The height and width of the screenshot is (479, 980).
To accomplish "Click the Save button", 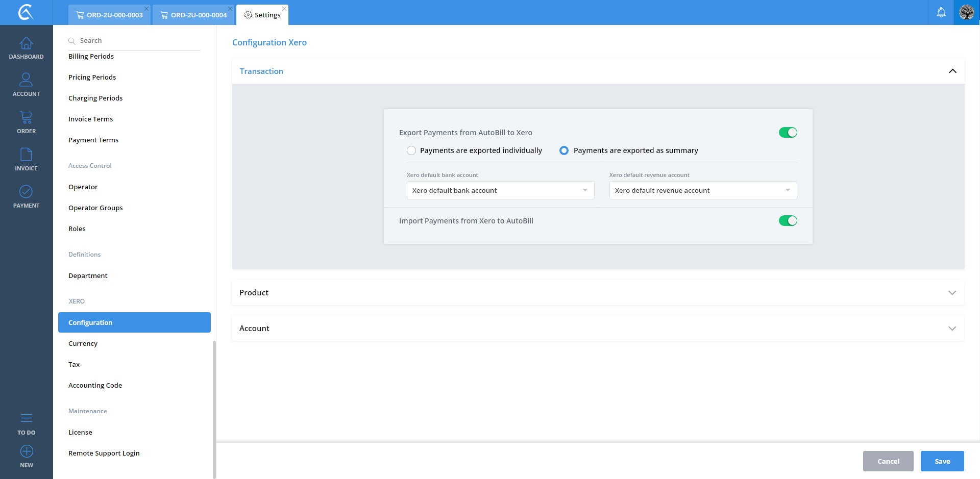I will 942,461.
